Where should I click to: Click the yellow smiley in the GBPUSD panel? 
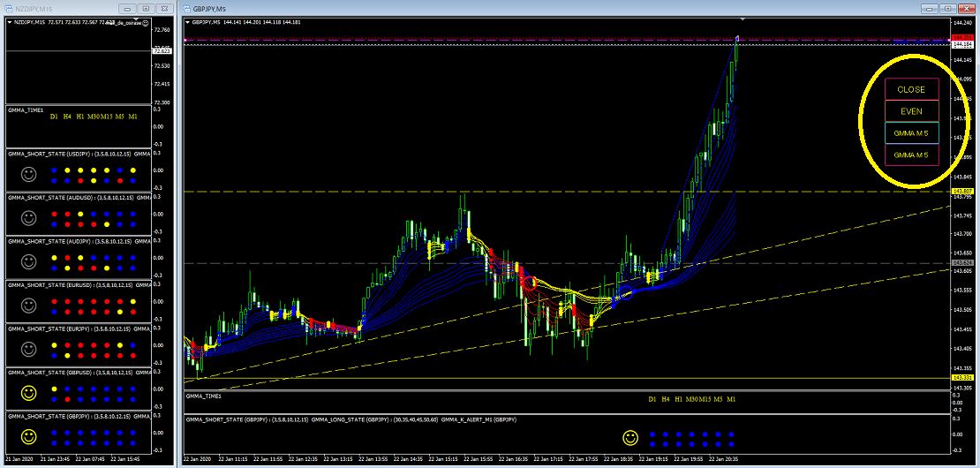(27, 393)
